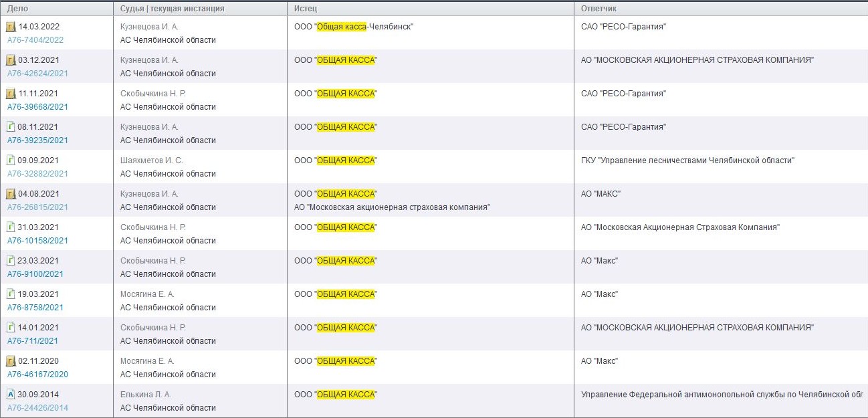This screenshot has width=868, height=418.
Task: Select judge Мосягина Е. А. in 19.03.2021 row
Action: [x=147, y=294]
